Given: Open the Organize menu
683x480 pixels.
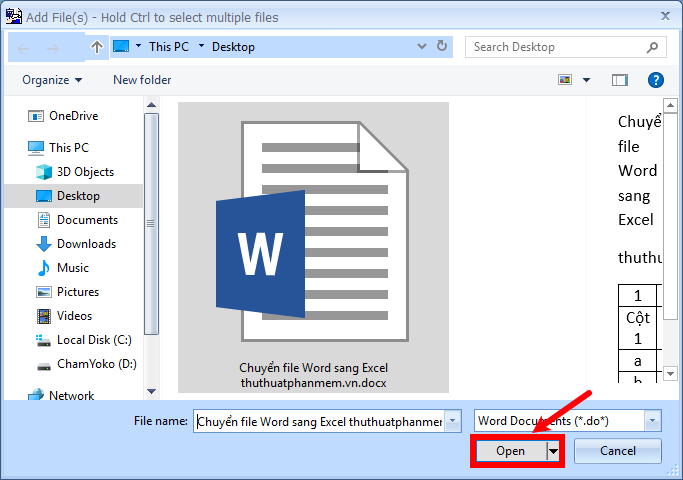Looking at the screenshot, I should click(52, 80).
